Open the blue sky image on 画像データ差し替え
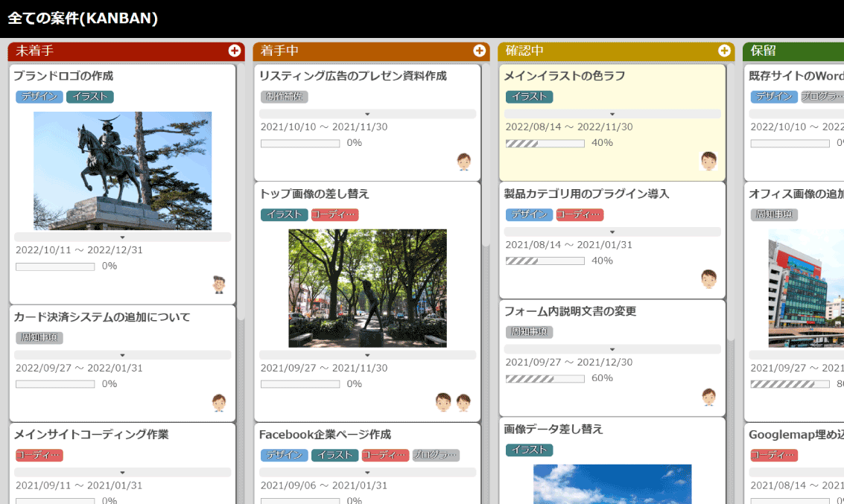Screen dimensions: 844x504 (612, 484)
